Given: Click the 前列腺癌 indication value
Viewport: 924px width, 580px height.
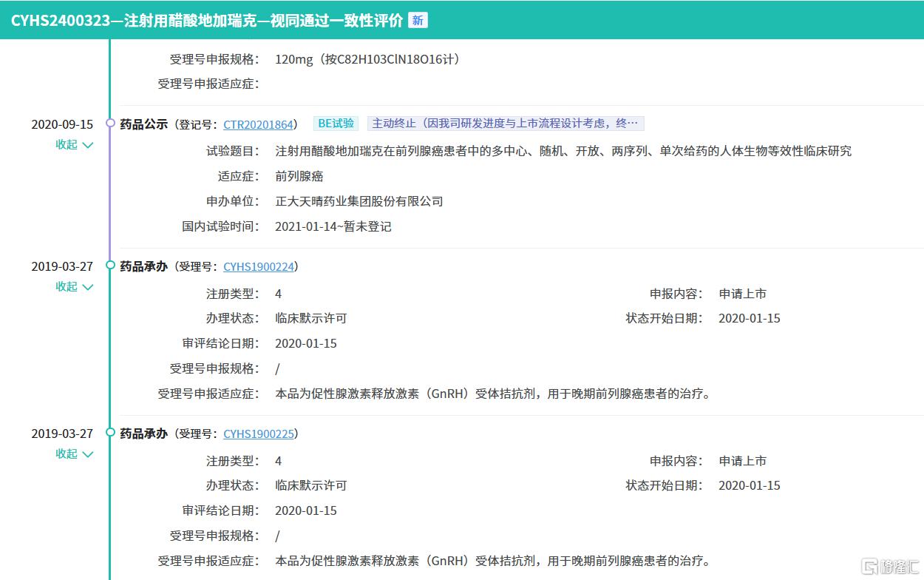Looking at the screenshot, I should (x=299, y=176).
